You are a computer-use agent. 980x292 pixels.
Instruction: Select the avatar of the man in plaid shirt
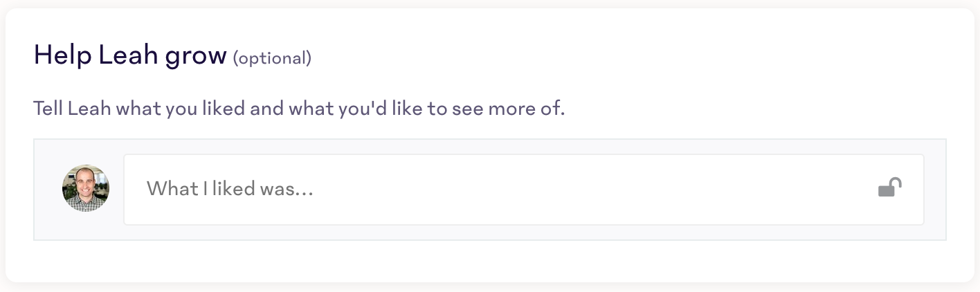(x=86, y=188)
